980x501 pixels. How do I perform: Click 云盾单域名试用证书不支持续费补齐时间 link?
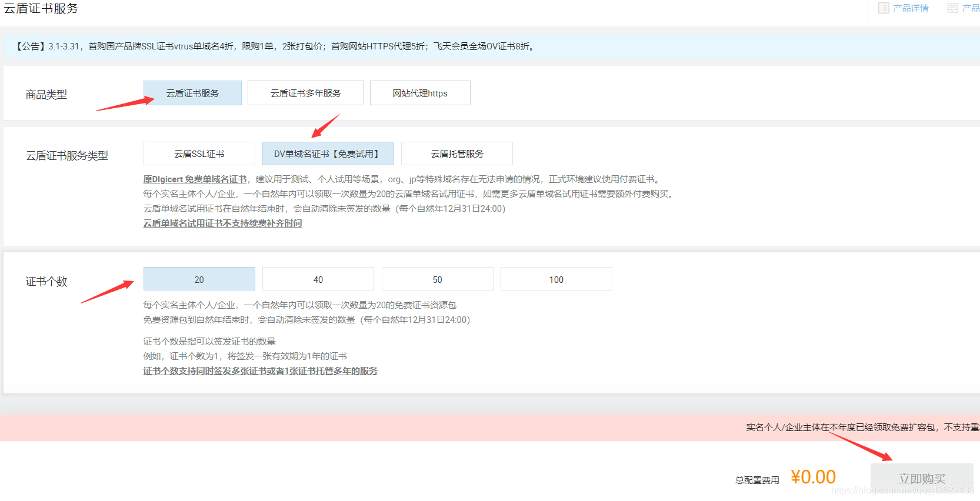222,223
